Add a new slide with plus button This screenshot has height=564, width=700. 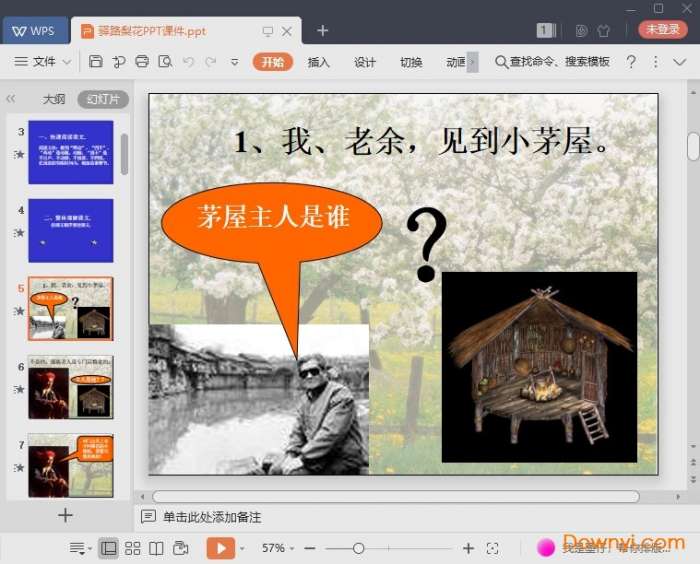[x=65, y=516]
